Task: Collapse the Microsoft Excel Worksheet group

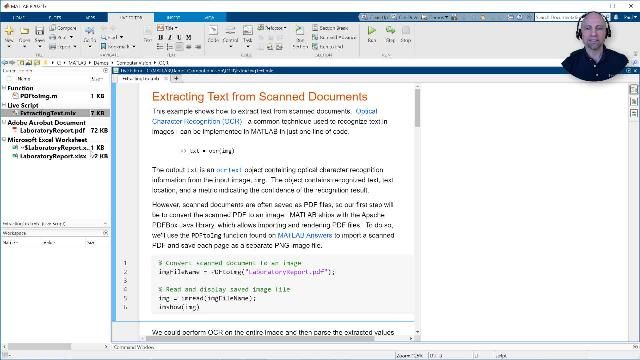Action: tap(4, 139)
